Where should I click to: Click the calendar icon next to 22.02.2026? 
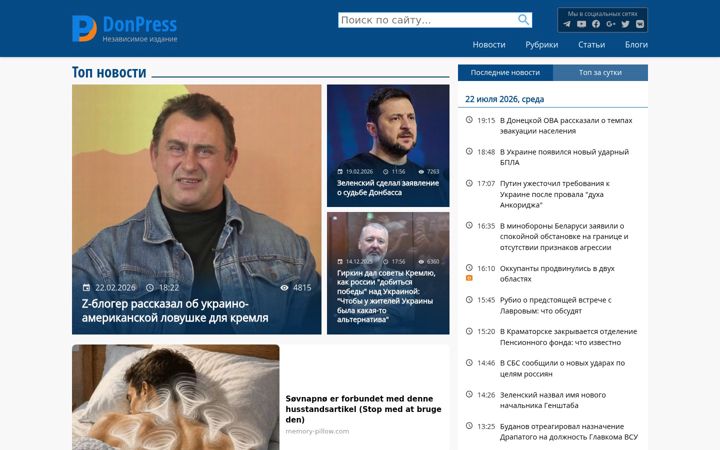[x=86, y=287]
